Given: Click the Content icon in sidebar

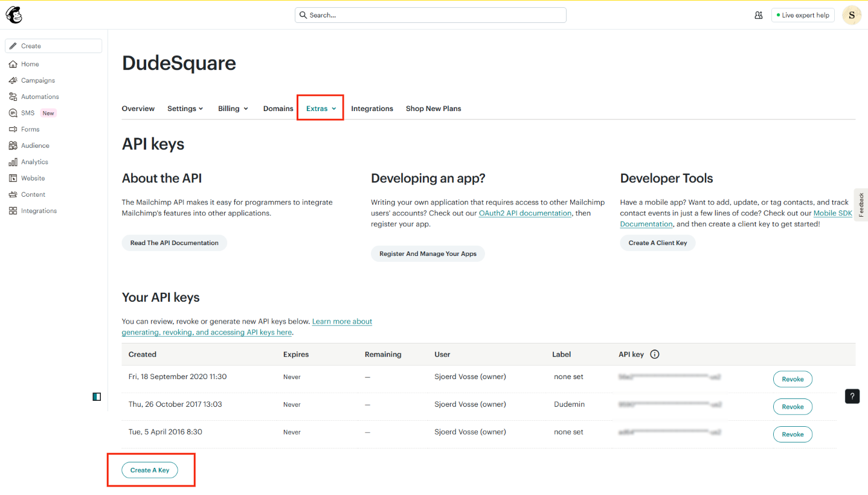Looking at the screenshot, I should (x=13, y=194).
